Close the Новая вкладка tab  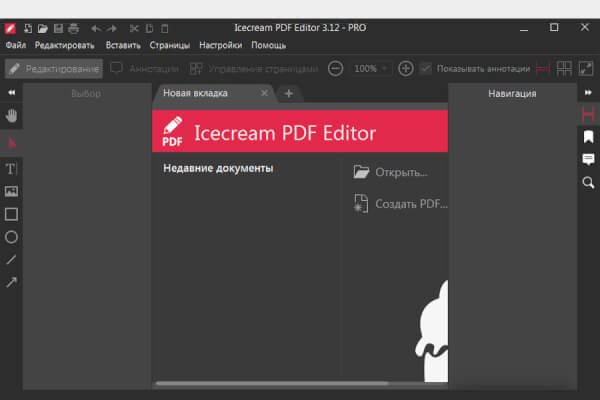pos(264,93)
